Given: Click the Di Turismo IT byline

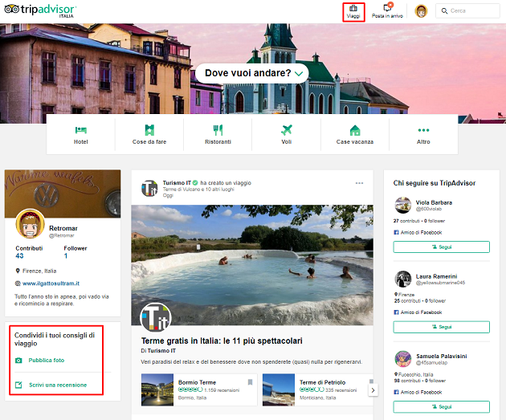Looking at the screenshot, I should 158,351.
